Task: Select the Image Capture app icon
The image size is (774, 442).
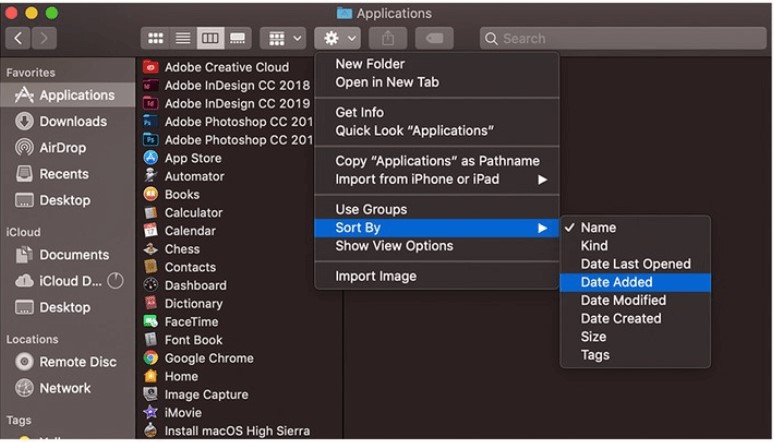Action: pyautogui.click(x=151, y=395)
